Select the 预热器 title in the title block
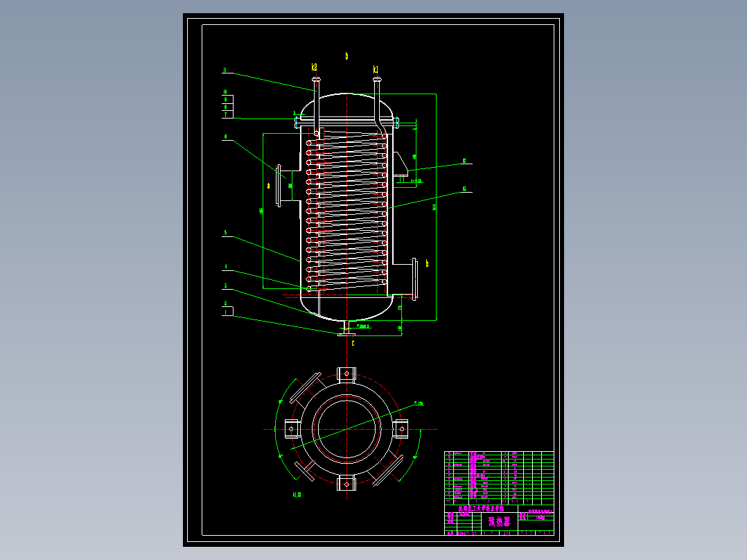Screen dimensions: 747x560 coord(499,521)
